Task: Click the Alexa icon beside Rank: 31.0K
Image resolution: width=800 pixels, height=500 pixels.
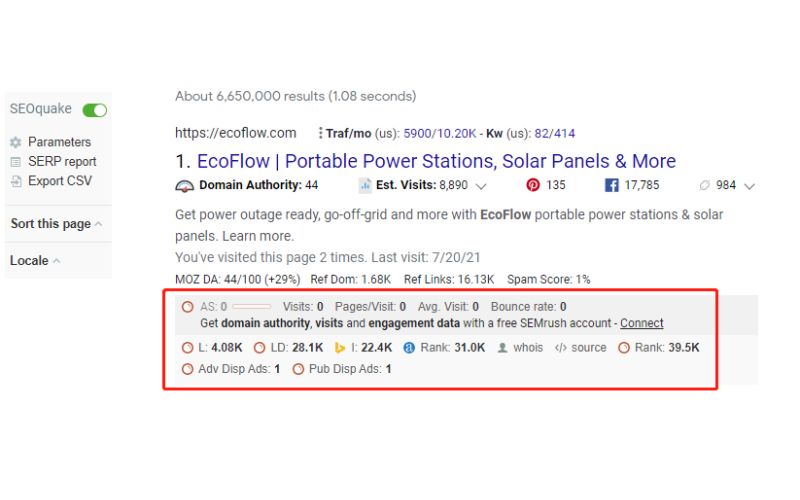Action: [x=409, y=348]
